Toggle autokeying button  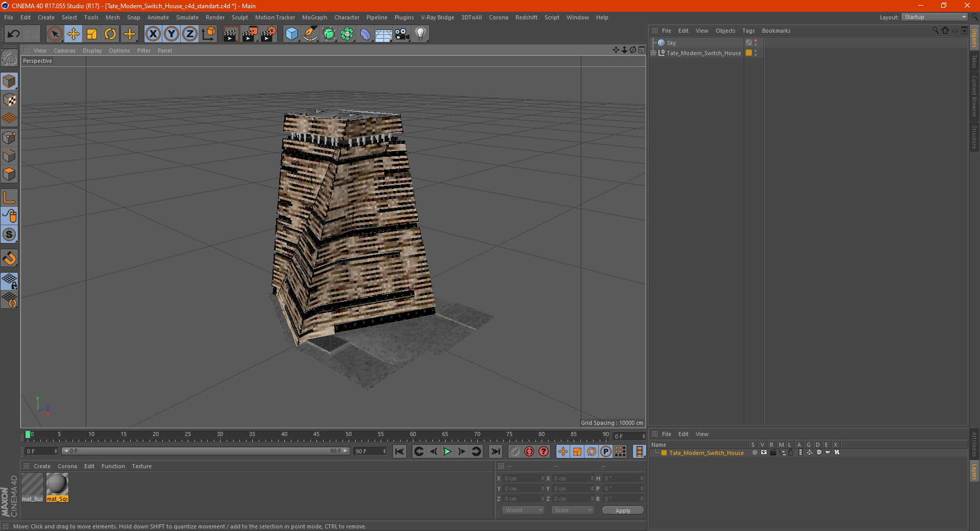(529, 451)
